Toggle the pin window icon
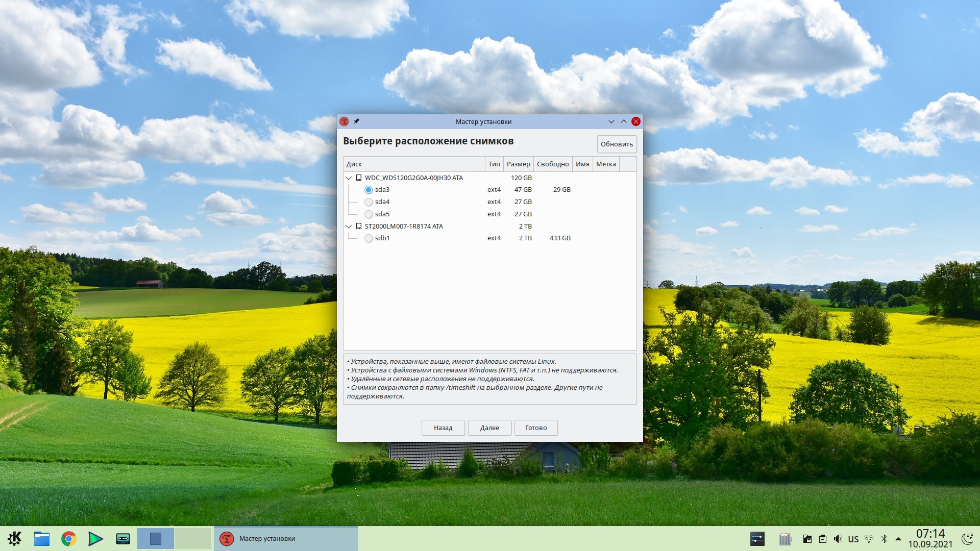This screenshot has width=980, height=551. coord(357,121)
